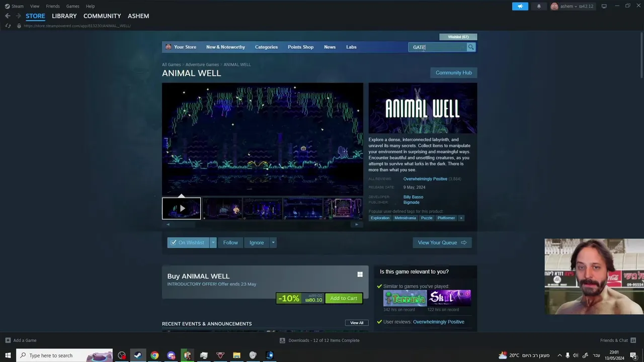This screenshot has width=644, height=362.
Task: Click the Metroidvania tag
Action: click(x=406, y=218)
